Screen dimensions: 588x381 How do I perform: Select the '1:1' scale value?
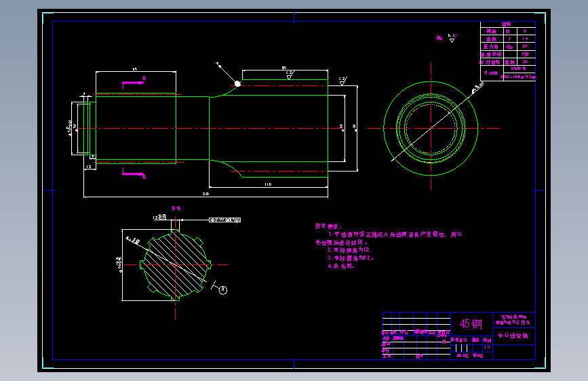[x=487, y=347]
